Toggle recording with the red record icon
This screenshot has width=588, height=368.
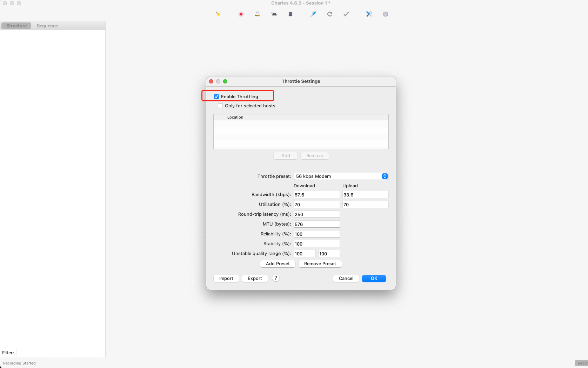point(241,14)
